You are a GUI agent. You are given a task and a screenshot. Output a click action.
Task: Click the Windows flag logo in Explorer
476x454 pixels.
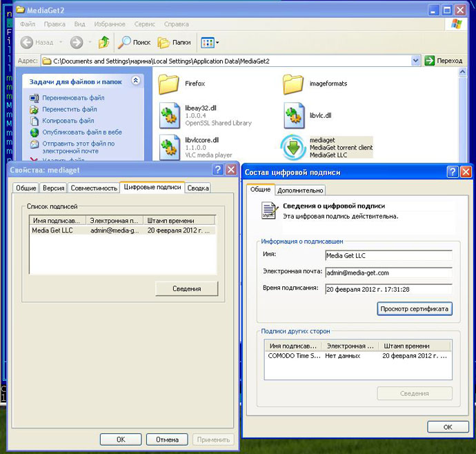456,24
